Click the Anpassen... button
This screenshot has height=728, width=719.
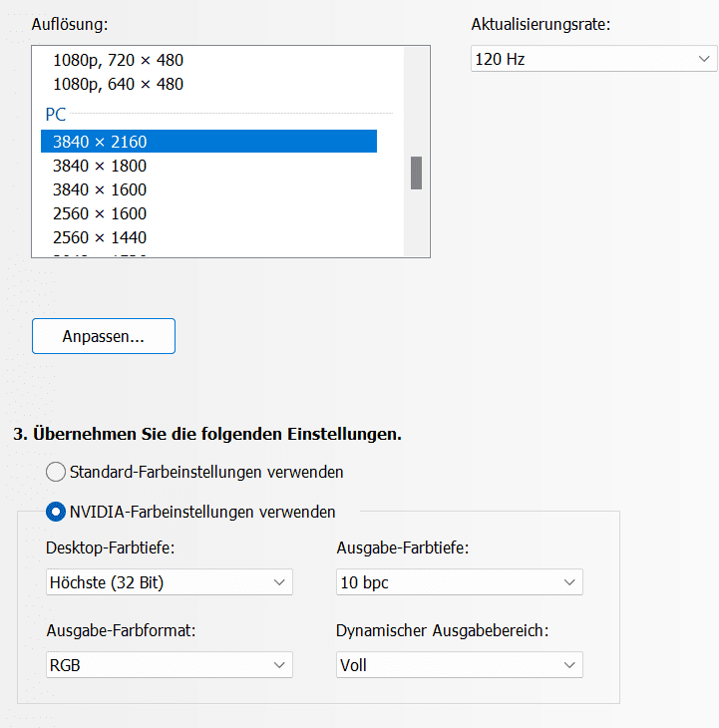104,336
